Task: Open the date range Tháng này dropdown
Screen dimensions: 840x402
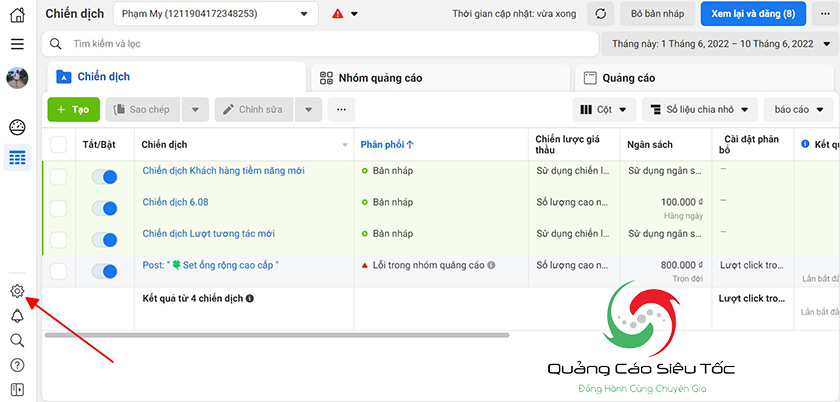Action: click(x=720, y=44)
